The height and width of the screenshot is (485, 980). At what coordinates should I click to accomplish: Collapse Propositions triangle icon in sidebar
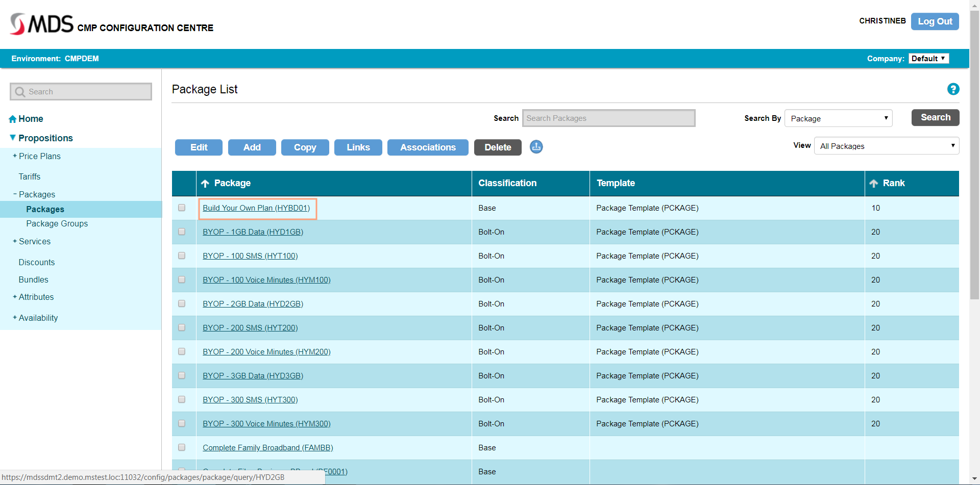pos(13,138)
